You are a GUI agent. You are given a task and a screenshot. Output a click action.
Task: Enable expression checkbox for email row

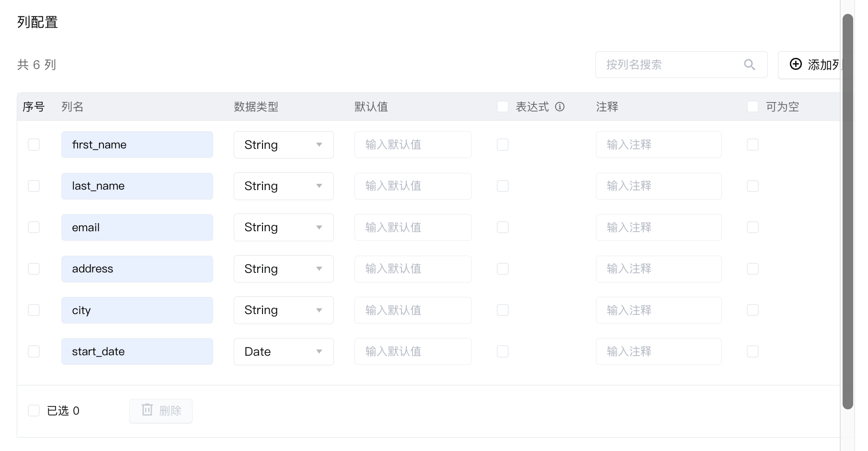pos(503,227)
